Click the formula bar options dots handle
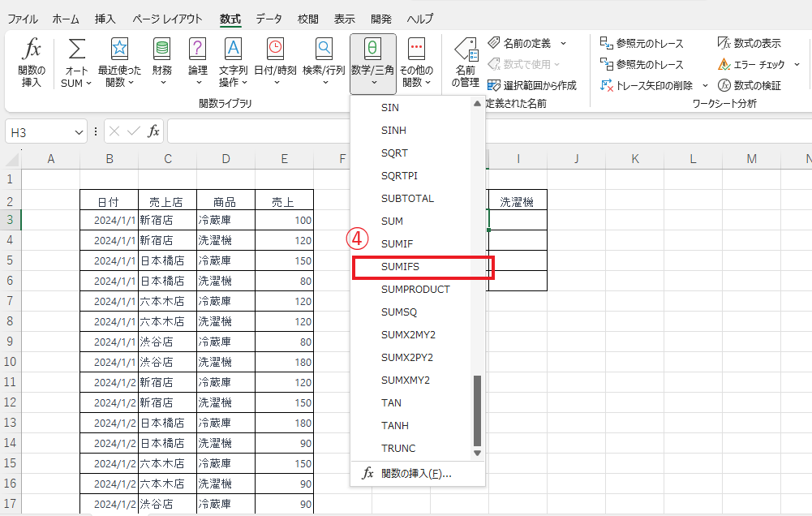This screenshot has width=812, height=516. click(95, 131)
